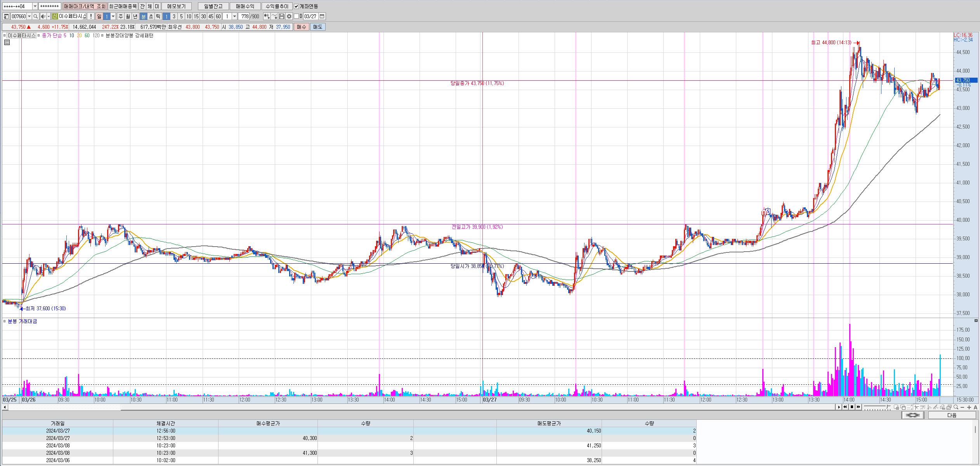This screenshot has height=466, width=980.
Task: Open the calendar date picker icon
Action: tap(322, 16)
